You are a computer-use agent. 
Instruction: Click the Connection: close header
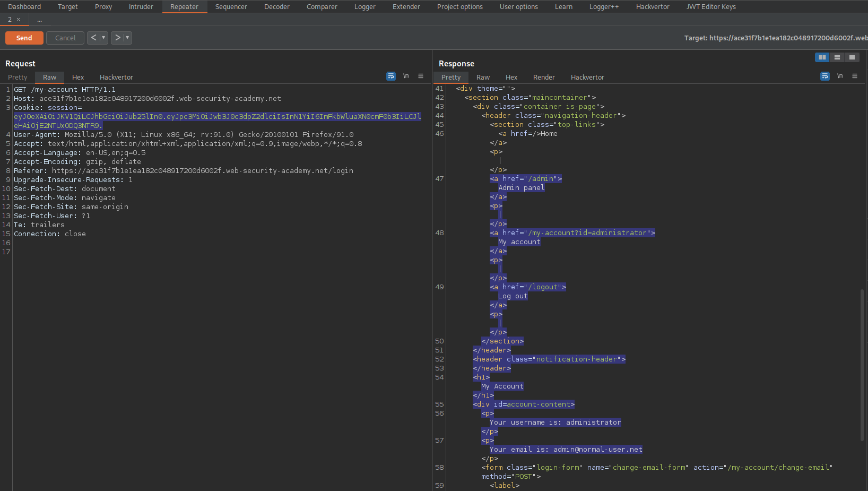[x=50, y=234]
